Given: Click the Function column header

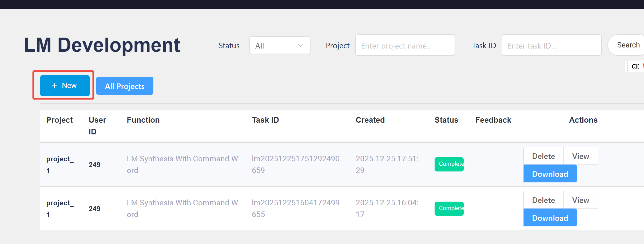Looking at the screenshot, I should coord(143,120).
